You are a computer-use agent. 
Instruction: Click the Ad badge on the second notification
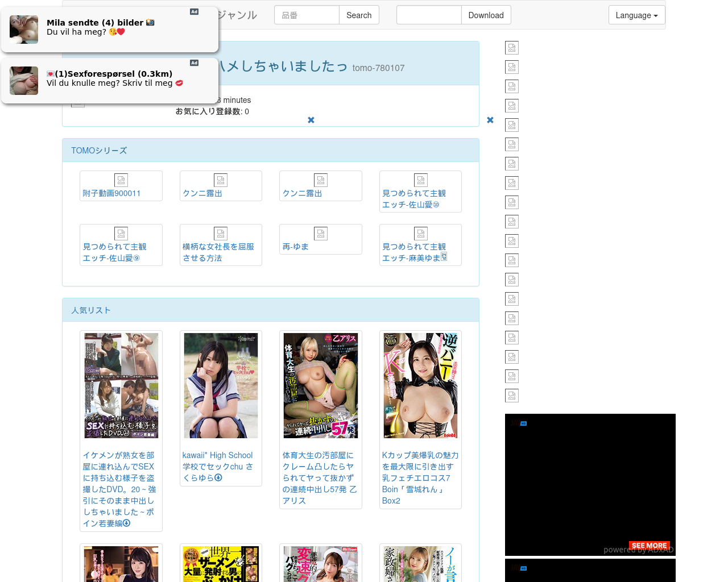194,63
